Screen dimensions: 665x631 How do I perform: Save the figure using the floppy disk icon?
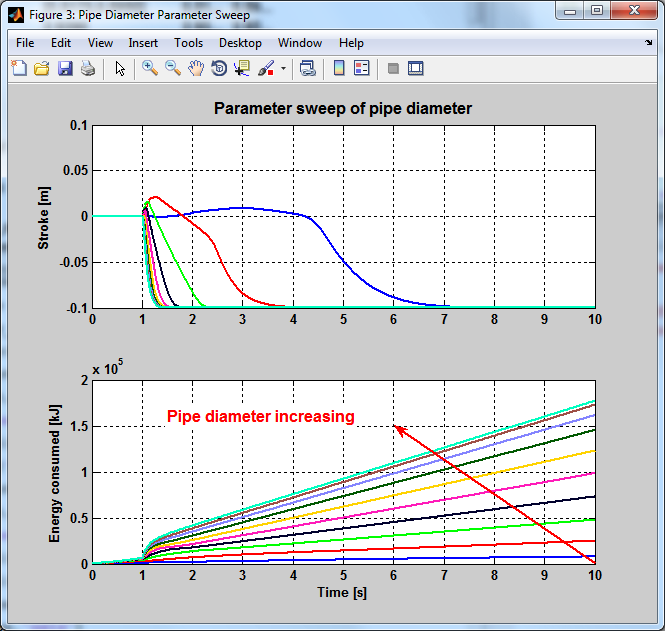65,69
